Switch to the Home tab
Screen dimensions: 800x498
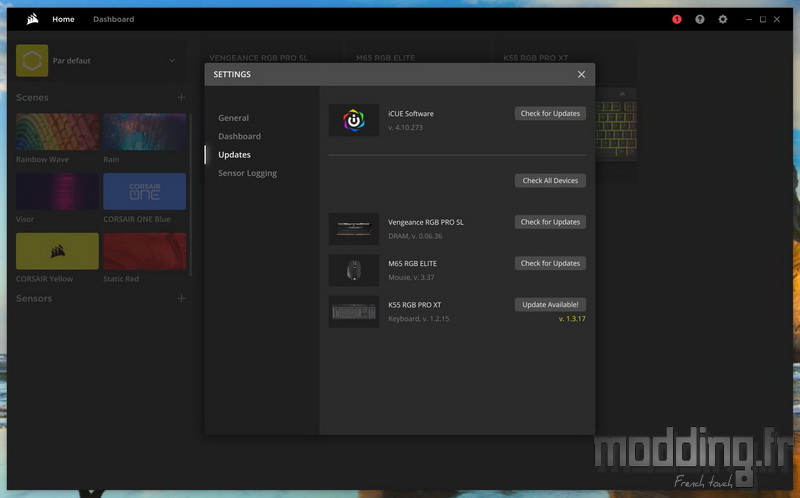pyautogui.click(x=63, y=19)
